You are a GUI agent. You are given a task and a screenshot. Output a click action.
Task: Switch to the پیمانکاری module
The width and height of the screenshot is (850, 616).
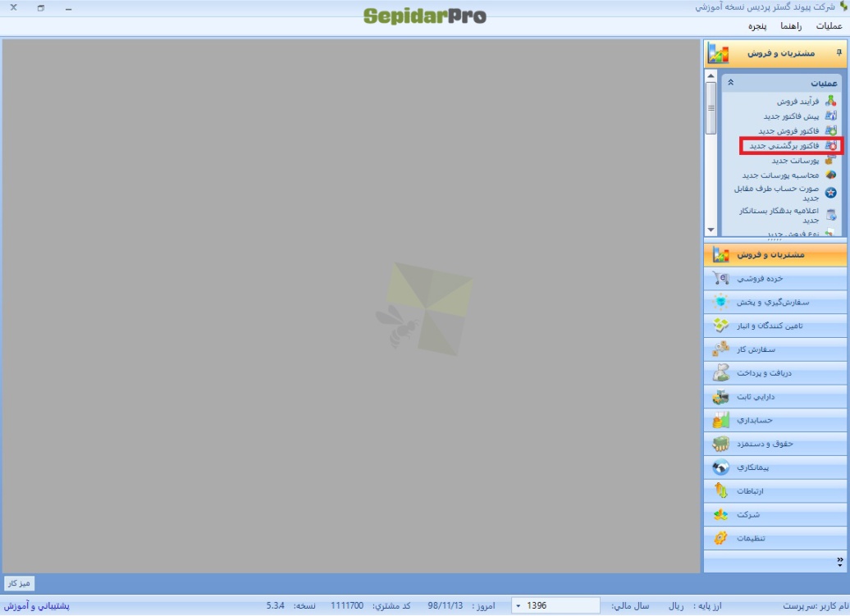pos(775,467)
